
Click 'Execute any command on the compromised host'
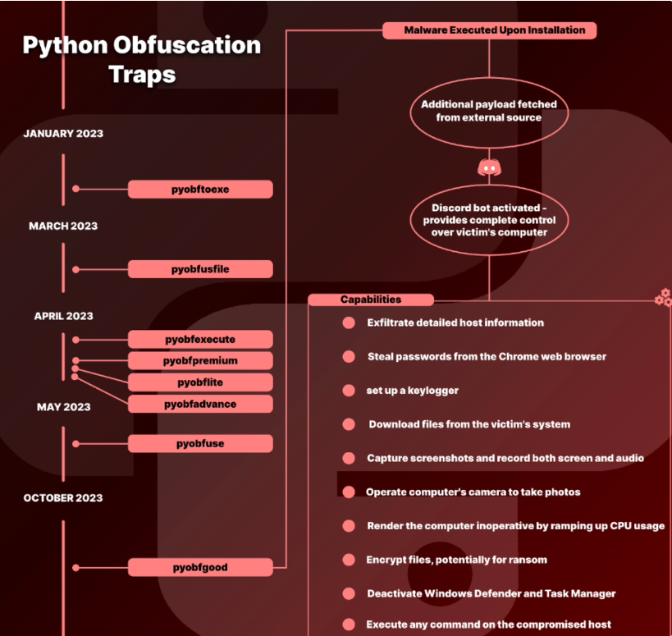tap(488, 625)
